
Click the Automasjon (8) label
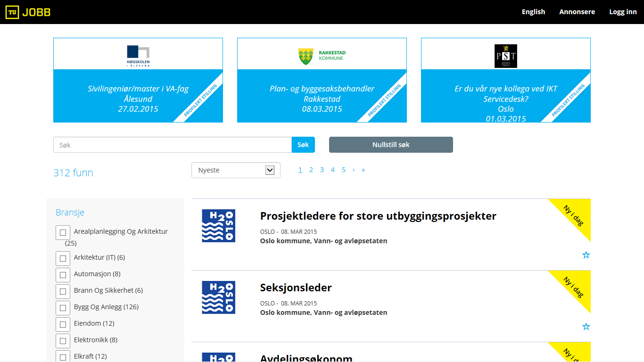(x=97, y=274)
